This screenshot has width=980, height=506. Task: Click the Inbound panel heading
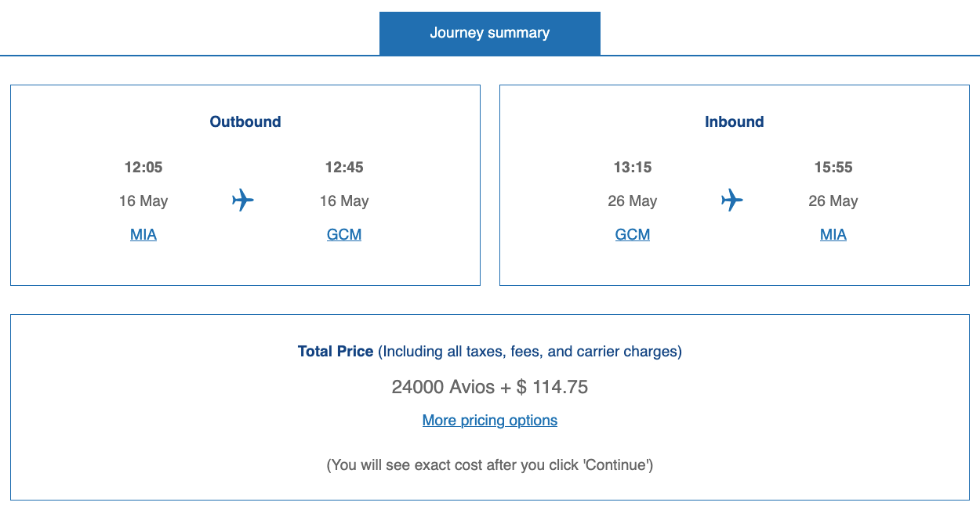click(x=734, y=121)
